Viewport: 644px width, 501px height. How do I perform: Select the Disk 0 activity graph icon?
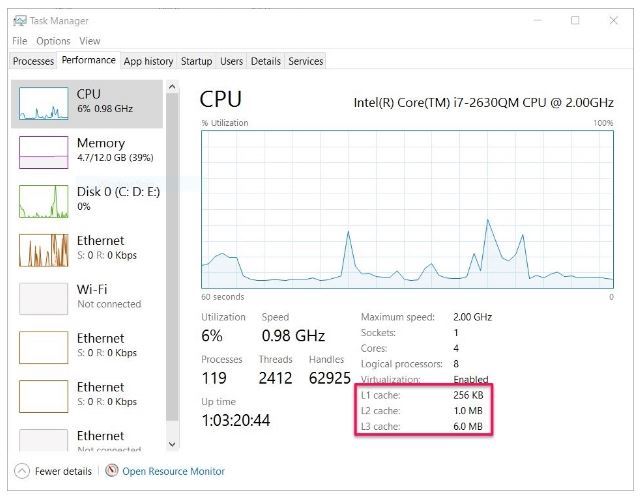click(x=44, y=201)
